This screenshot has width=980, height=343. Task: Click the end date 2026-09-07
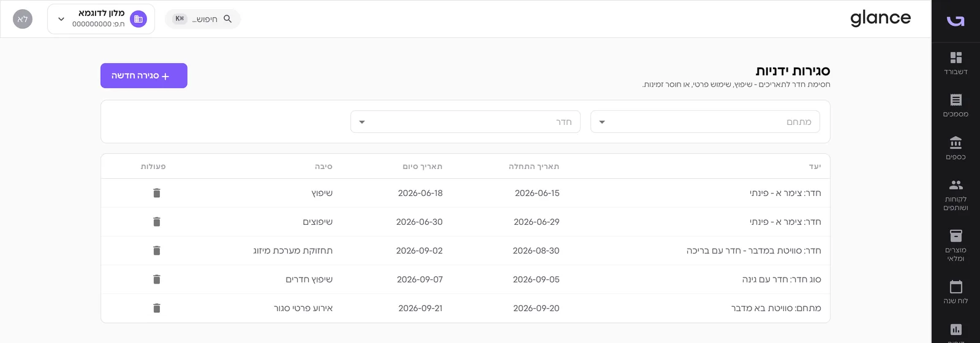pos(420,279)
